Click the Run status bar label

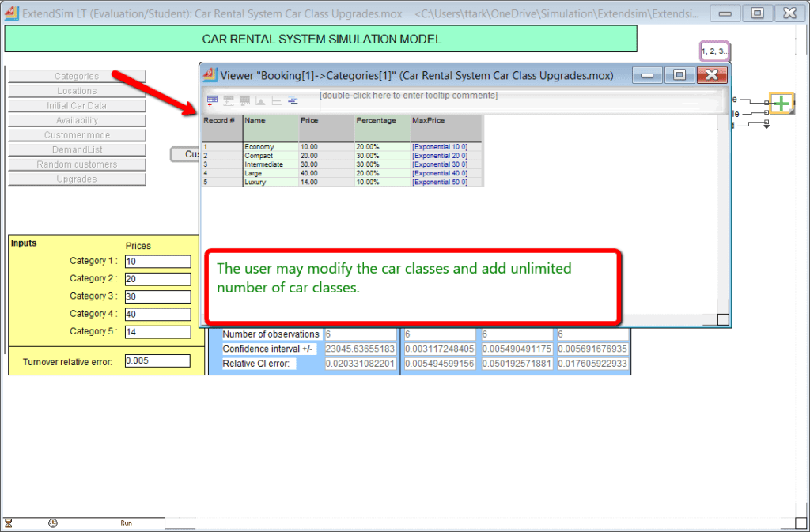pyautogui.click(x=126, y=523)
